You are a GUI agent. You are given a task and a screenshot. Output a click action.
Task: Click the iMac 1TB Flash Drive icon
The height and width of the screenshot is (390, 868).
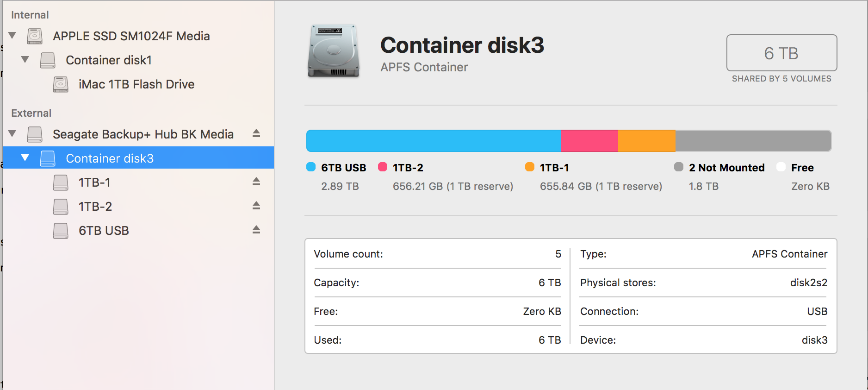61,84
